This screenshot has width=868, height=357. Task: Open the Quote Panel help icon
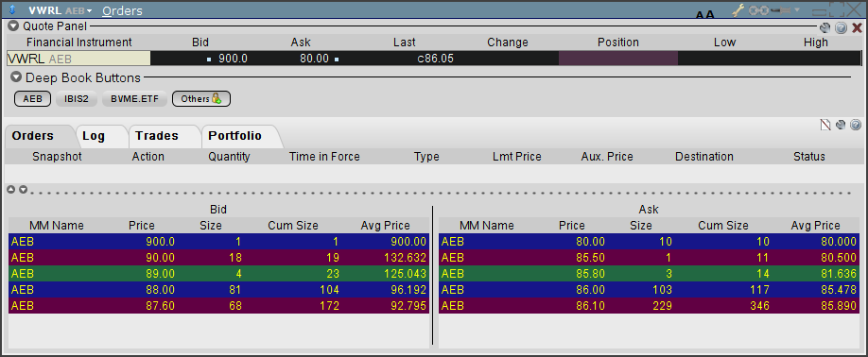[841, 27]
